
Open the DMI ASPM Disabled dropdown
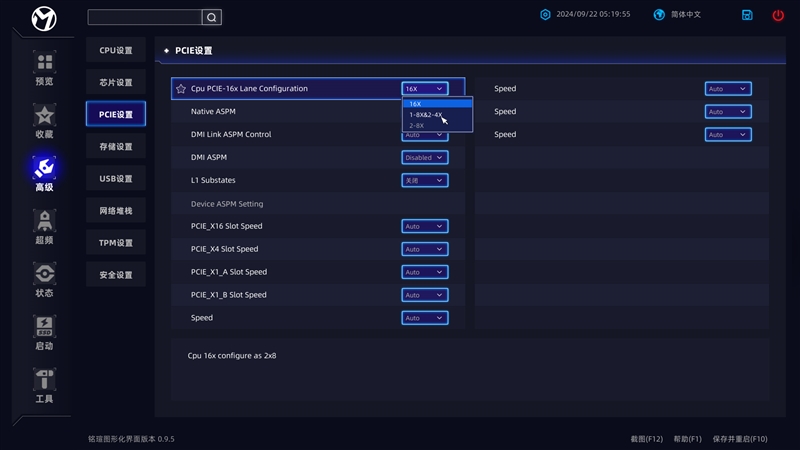coord(425,158)
